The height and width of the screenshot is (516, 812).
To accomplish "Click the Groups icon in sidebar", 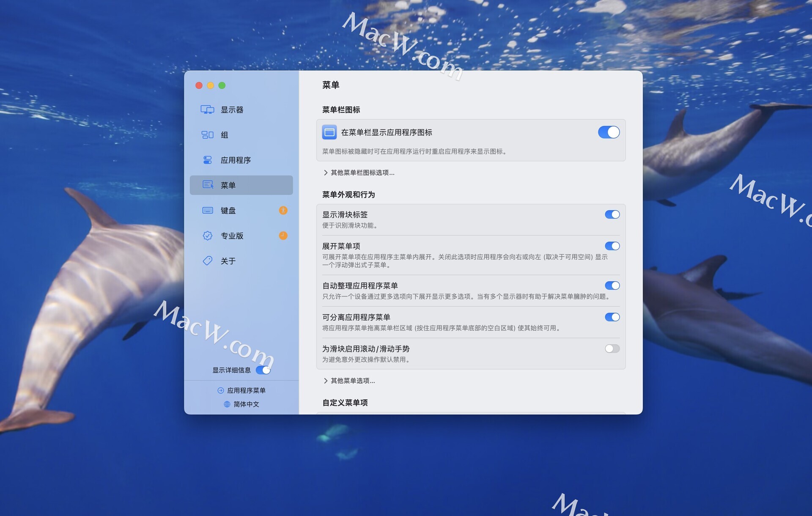I will pos(207,135).
